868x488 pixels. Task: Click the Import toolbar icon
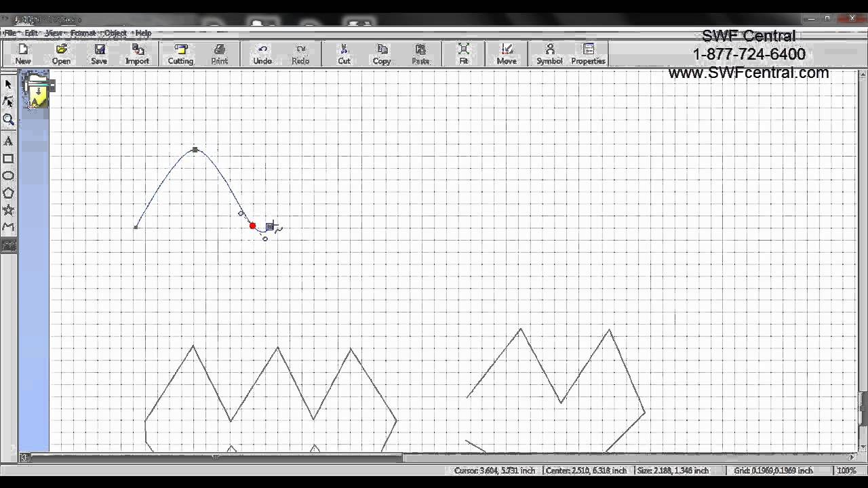137,54
